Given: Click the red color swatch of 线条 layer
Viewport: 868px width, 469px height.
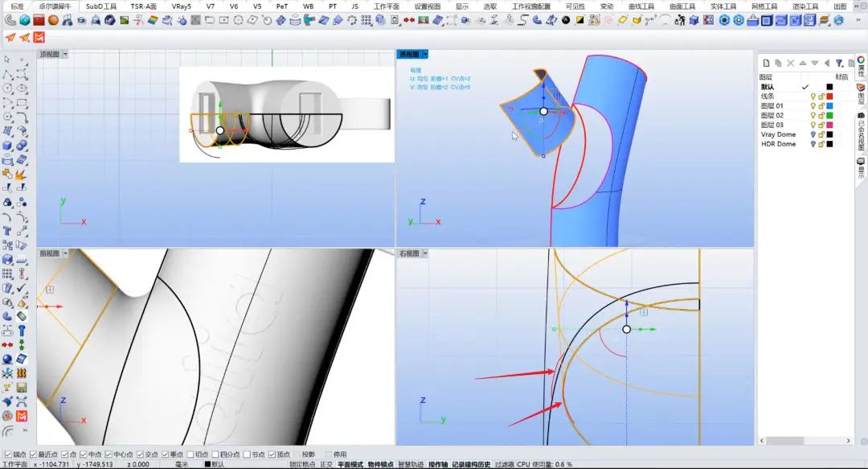Looking at the screenshot, I should click(829, 97).
